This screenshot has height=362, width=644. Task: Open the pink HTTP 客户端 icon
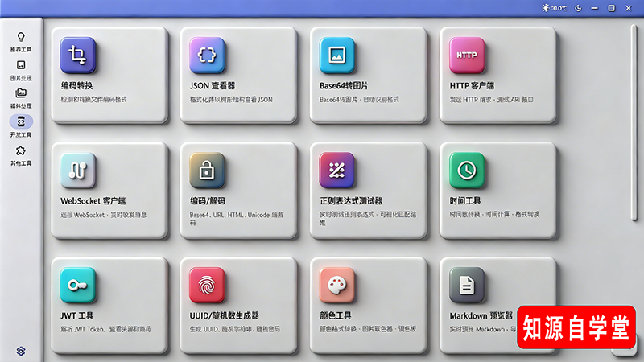tap(467, 55)
